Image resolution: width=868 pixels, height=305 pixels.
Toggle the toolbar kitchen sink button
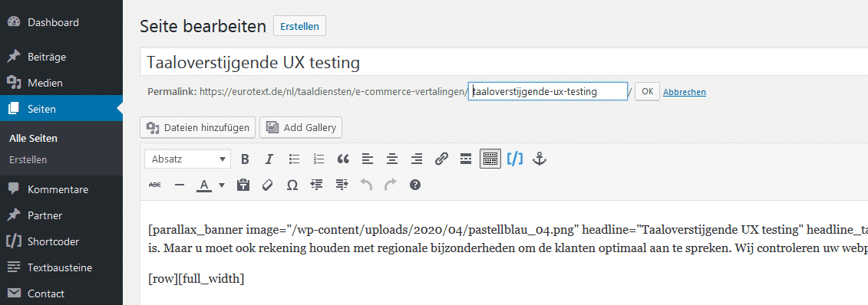tap(490, 159)
